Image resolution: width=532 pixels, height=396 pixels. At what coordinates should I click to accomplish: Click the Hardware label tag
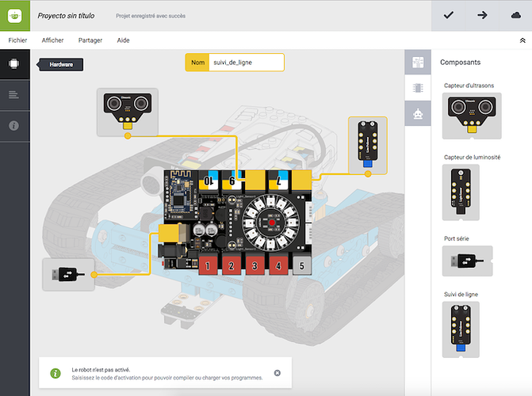click(x=60, y=64)
